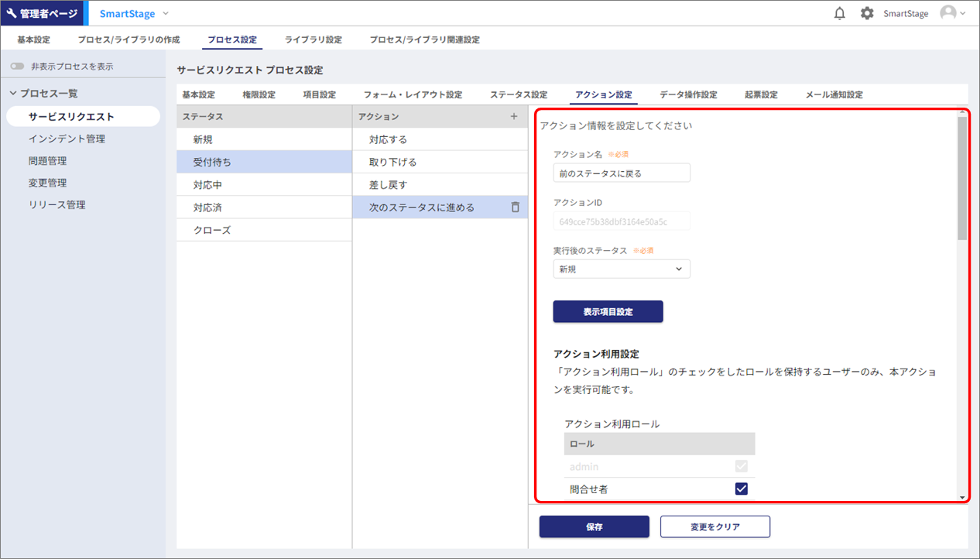Delete action using the trash icon

coord(515,207)
